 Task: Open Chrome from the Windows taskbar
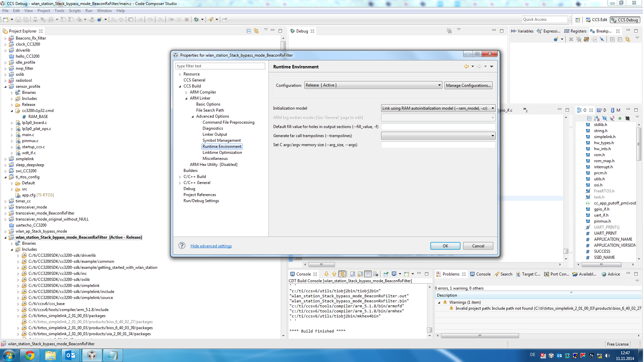30,355
